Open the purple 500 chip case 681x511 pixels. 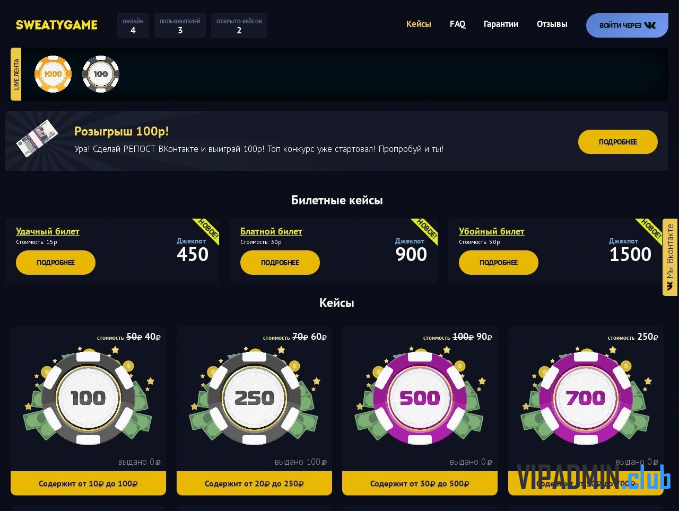[420, 397]
